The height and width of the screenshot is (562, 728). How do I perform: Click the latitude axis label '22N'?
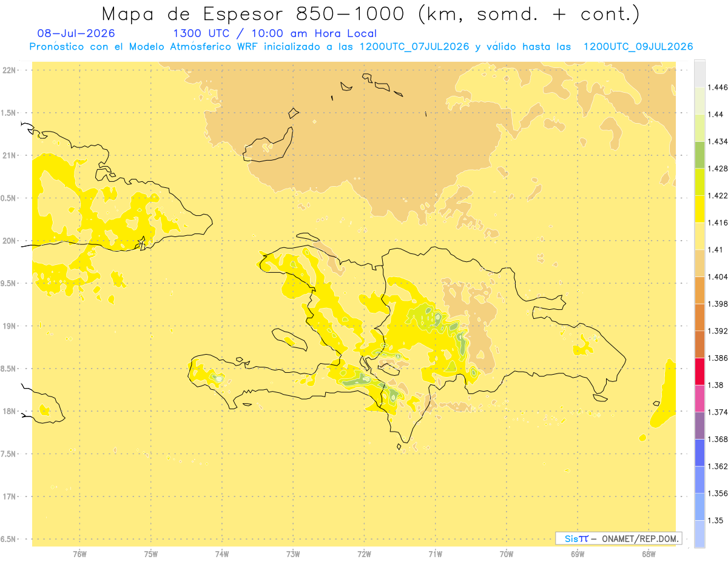point(9,70)
